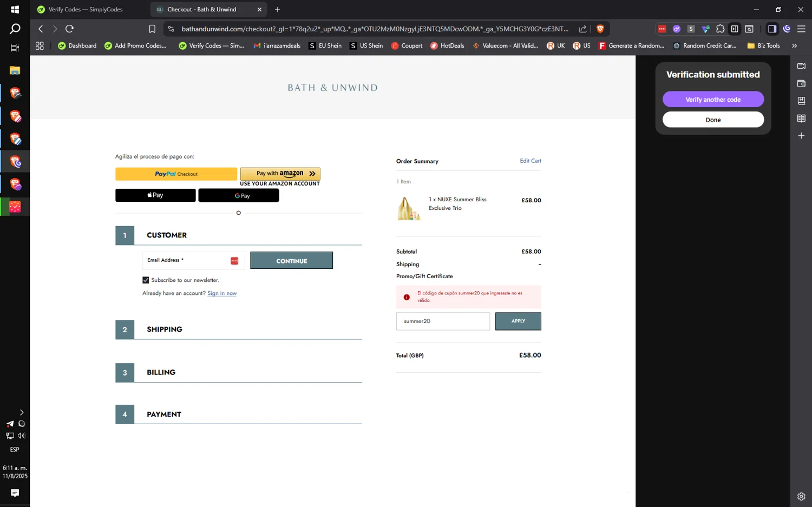The height and width of the screenshot is (507, 812).
Task: Open the Add Promo Codes bookmark
Action: coord(135,46)
